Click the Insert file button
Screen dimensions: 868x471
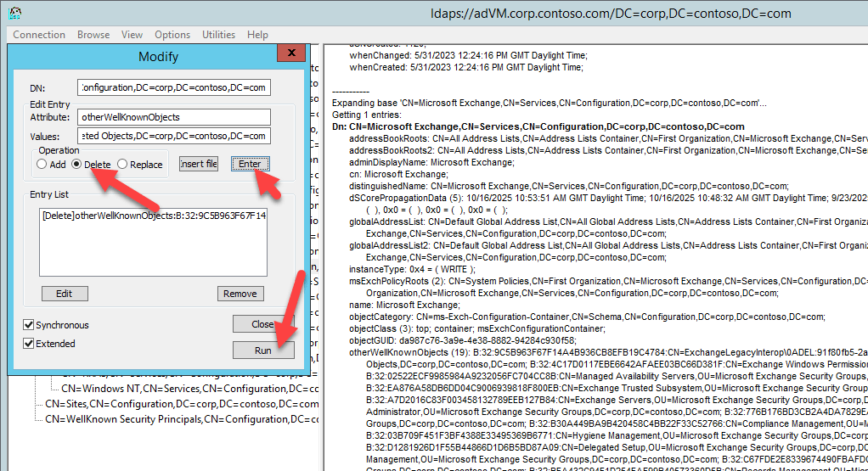[x=199, y=164]
